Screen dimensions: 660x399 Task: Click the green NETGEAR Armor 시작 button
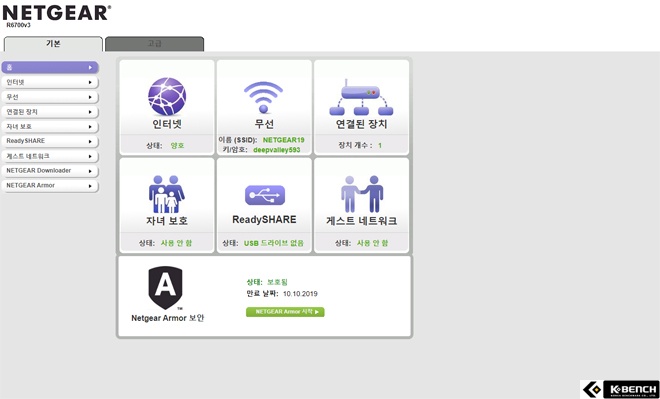[x=285, y=312]
